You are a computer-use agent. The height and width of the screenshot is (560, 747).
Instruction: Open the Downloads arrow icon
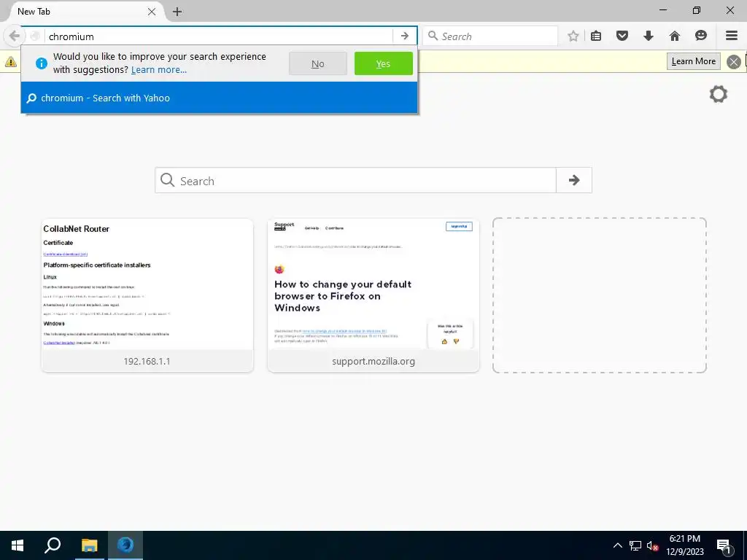tap(649, 36)
